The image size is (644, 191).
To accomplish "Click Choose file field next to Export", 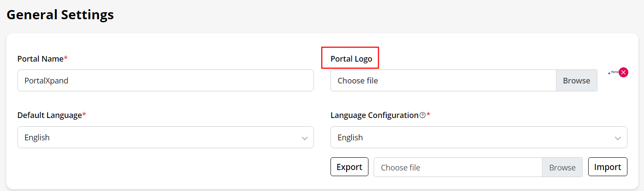I will [458, 167].
